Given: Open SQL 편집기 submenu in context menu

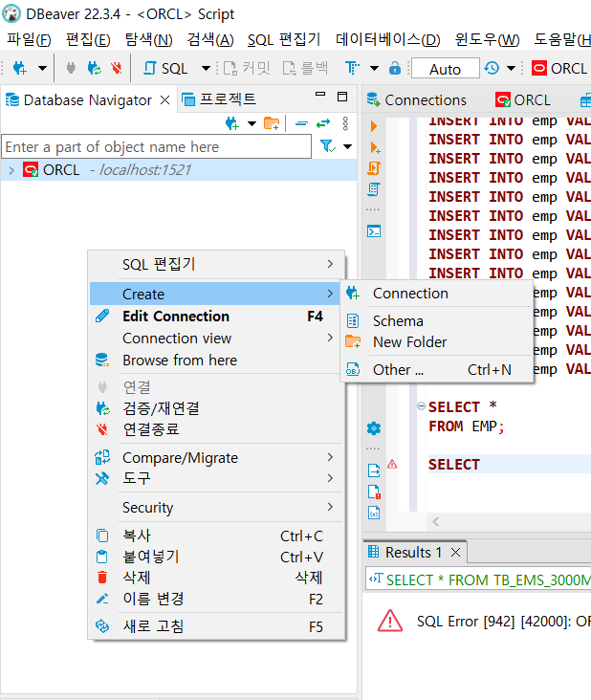Looking at the screenshot, I should click(217, 264).
